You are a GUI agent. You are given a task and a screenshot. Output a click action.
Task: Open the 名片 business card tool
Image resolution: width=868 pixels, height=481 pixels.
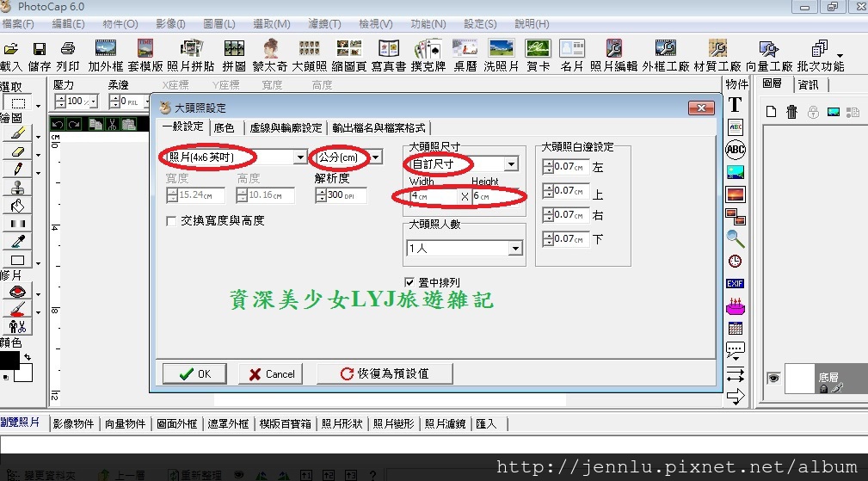tap(572, 55)
